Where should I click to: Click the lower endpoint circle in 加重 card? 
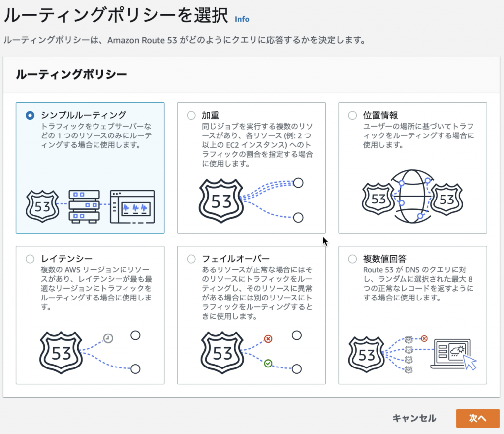point(298,217)
